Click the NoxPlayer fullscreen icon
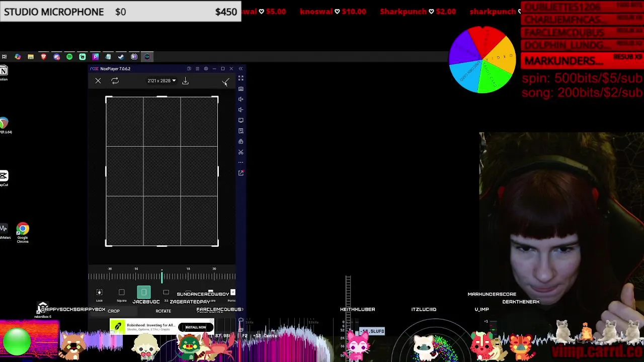This screenshot has height=362, width=644. tap(240, 78)
